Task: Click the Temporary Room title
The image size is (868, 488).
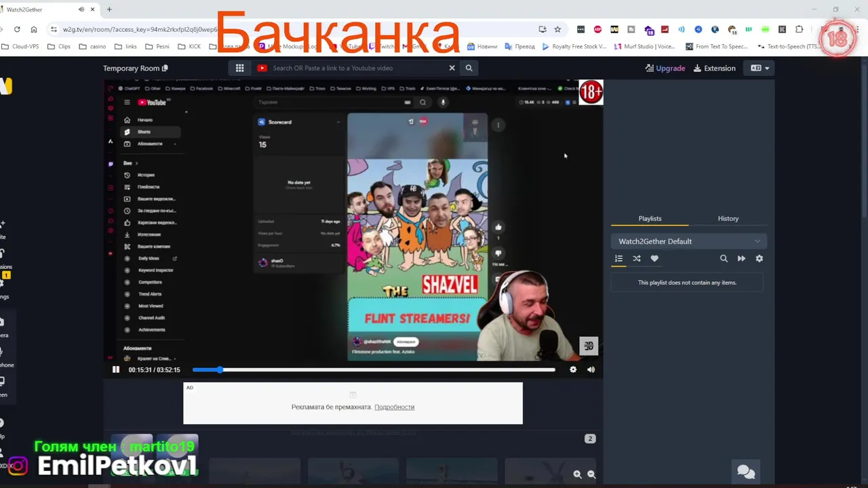Action: click(x=131, y=68)
